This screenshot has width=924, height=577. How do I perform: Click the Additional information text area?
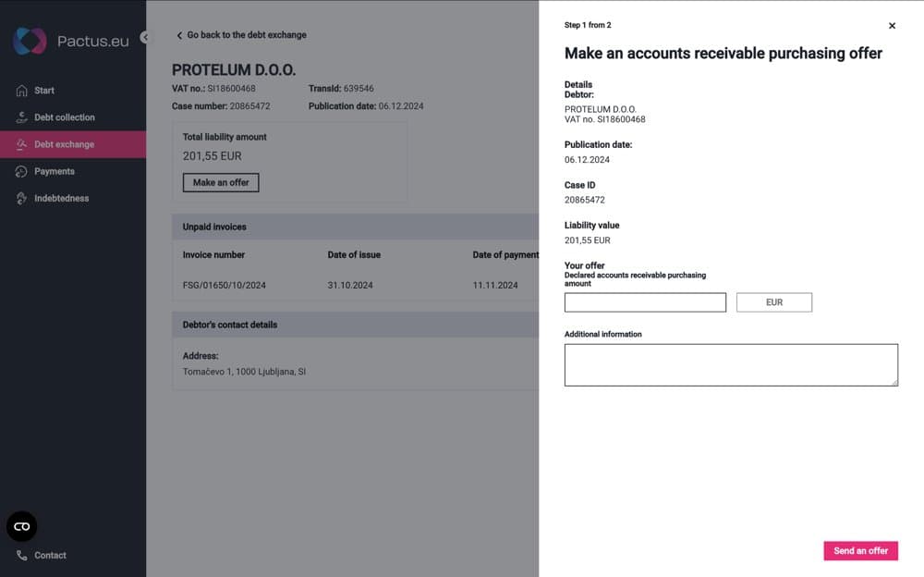pos(731,363)
